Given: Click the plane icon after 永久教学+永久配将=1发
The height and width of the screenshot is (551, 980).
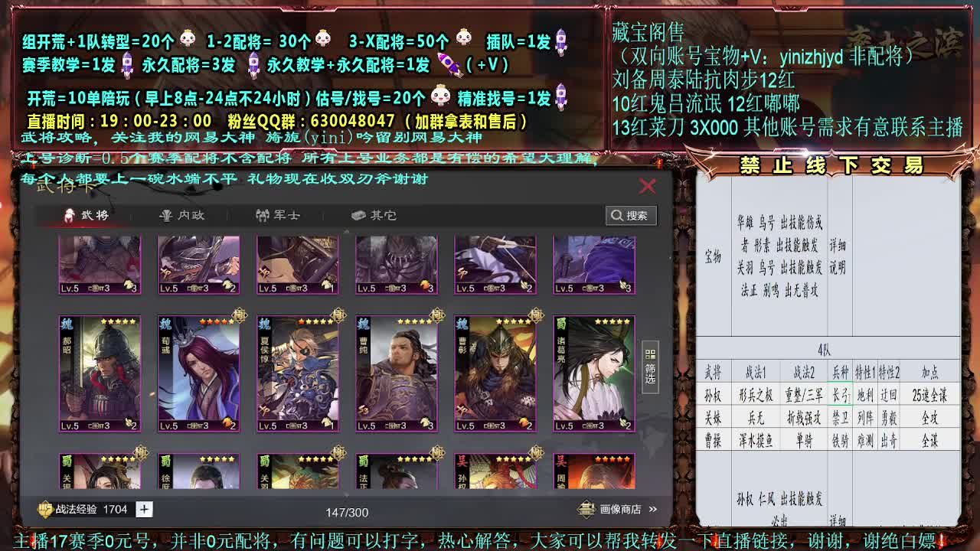Looking at the screenshot, I should (450, 64).
